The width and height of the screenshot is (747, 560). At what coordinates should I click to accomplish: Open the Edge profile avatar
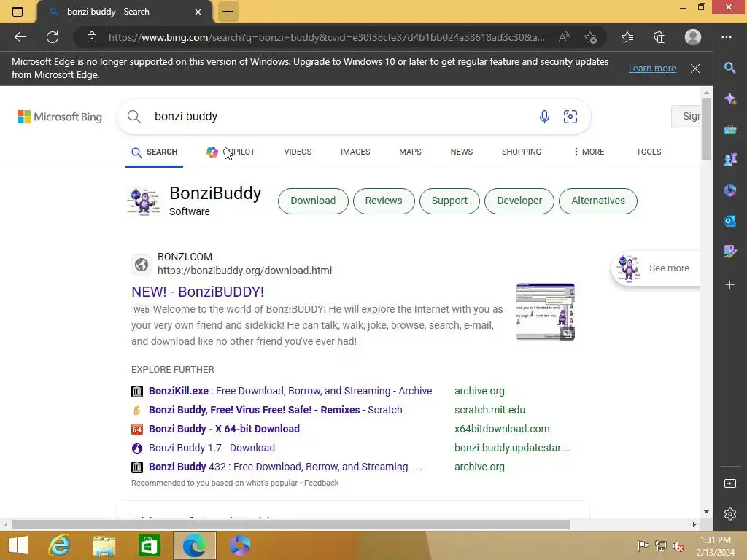693,37
